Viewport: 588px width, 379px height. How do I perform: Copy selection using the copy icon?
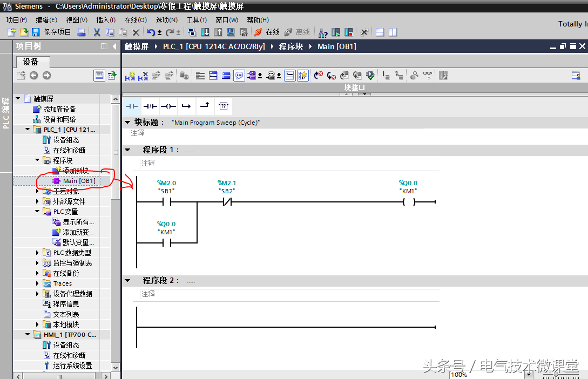click(110, 32)
